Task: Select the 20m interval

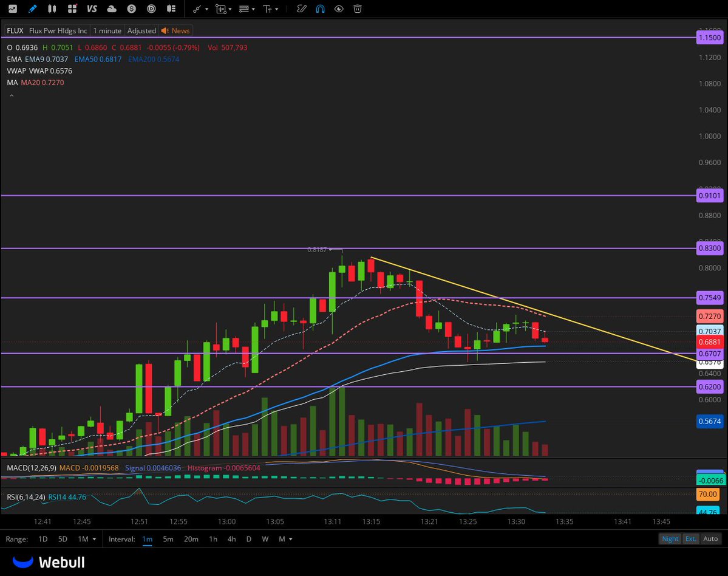Action: click(x=191, y=539)
